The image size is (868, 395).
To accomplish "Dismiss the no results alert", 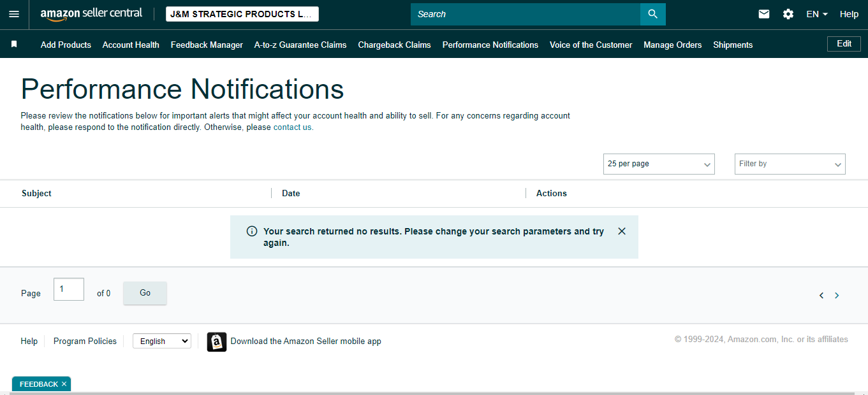I will 622,231.
